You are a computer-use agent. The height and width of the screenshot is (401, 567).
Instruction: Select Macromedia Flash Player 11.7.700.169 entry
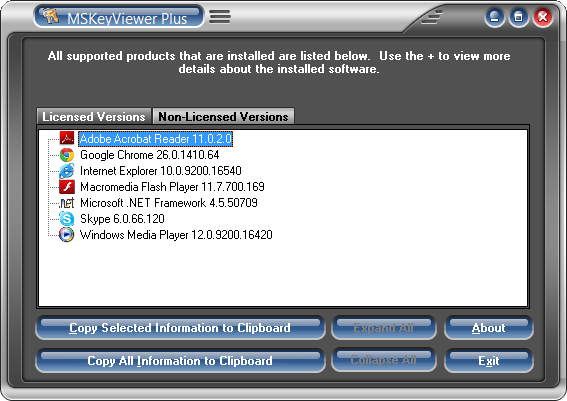pyautogui.click(x=172, y=187)
